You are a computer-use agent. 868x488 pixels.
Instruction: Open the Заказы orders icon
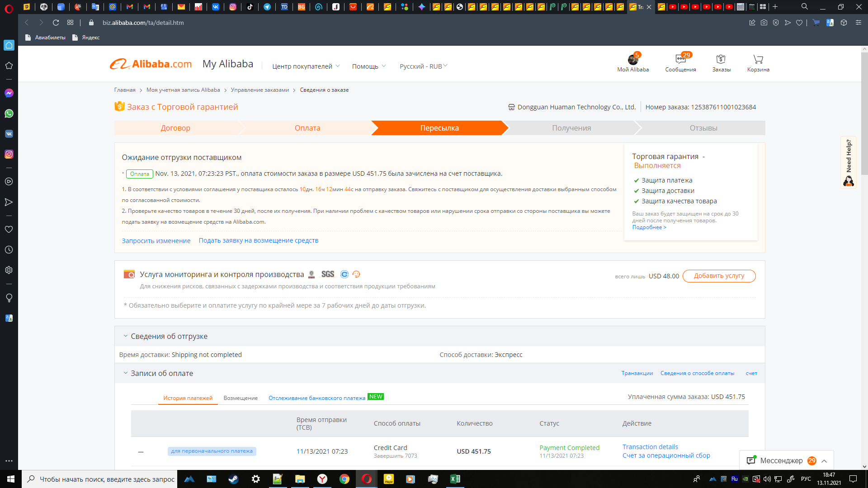pos(721,60)
